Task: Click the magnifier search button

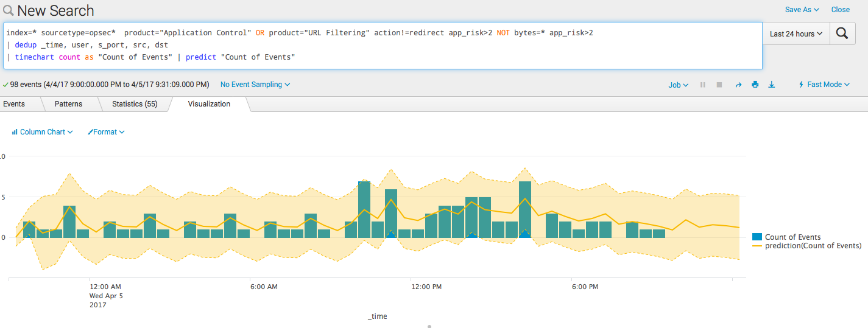Action: coord(842,33)
